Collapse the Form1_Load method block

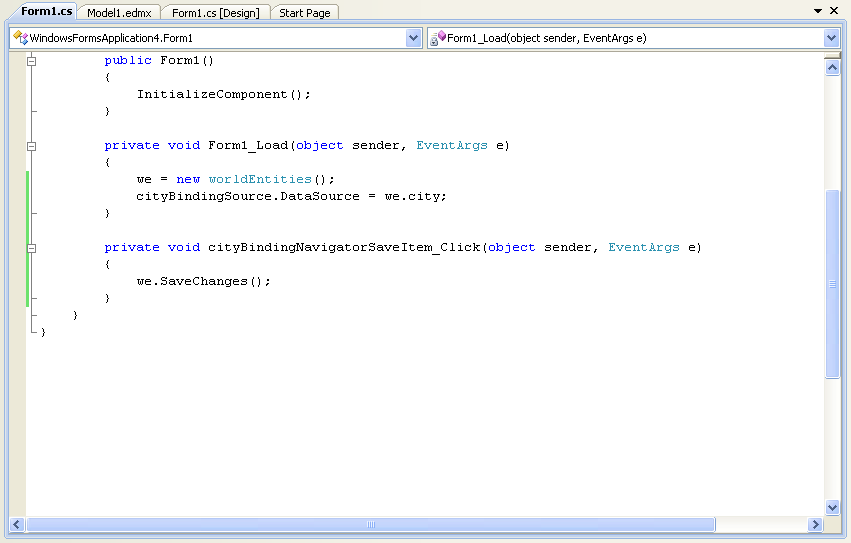click(32, 146)
